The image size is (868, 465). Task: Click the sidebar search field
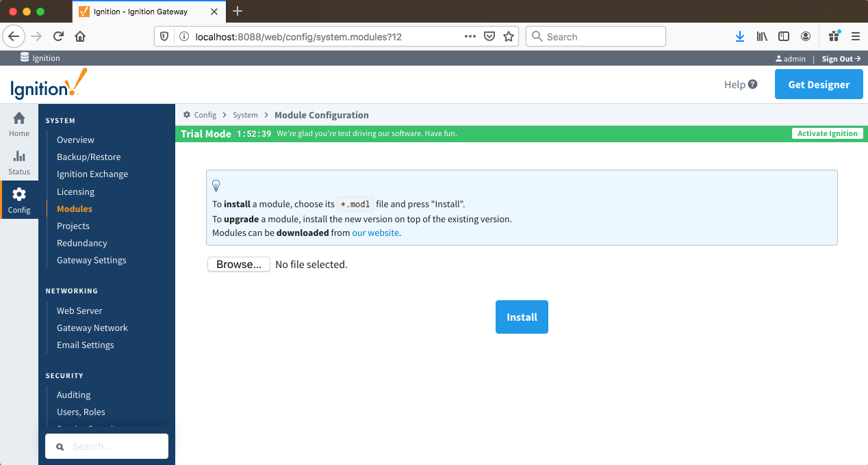point(107,447)
